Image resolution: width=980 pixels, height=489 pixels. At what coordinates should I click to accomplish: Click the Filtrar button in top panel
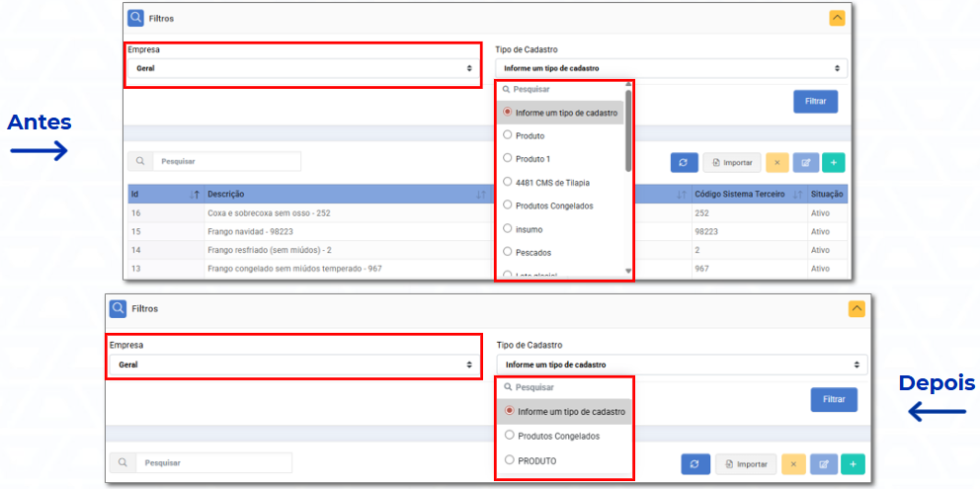click(815, 101)
